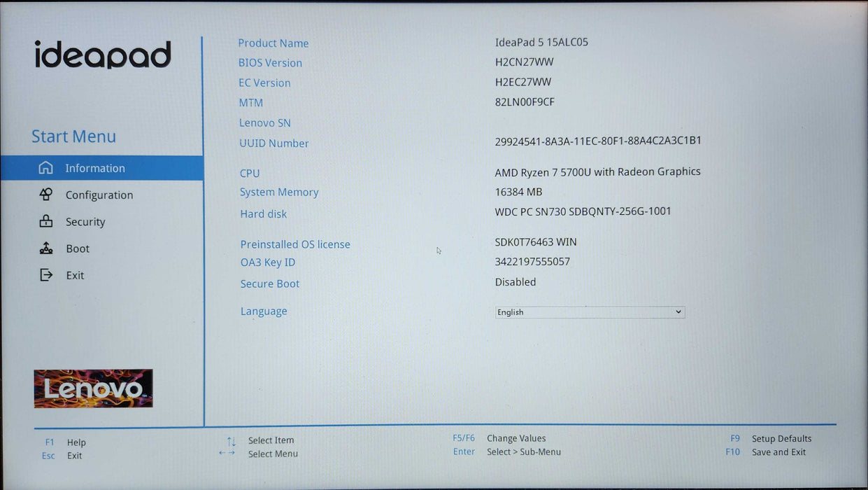
Task: Click the Secure Boot label
Action: point(270,284)
